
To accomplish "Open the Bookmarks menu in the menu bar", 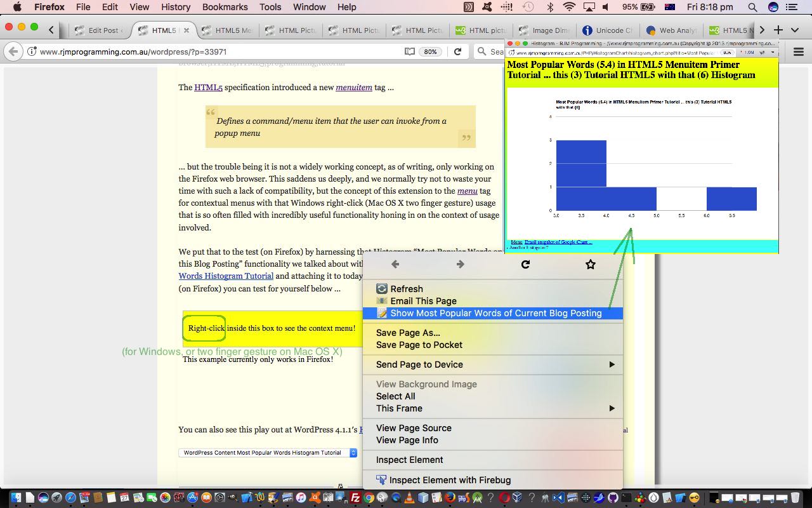I will 225,7.
